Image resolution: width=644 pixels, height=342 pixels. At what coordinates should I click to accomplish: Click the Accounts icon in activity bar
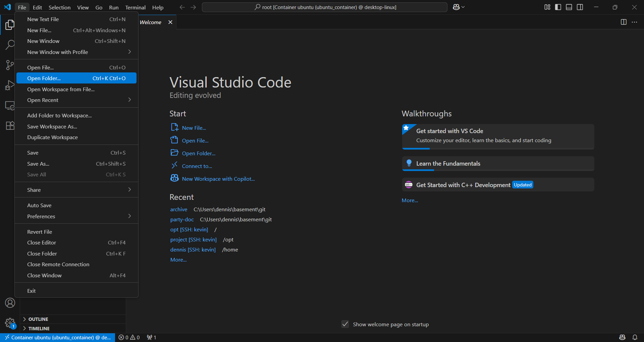coord(10,303)
